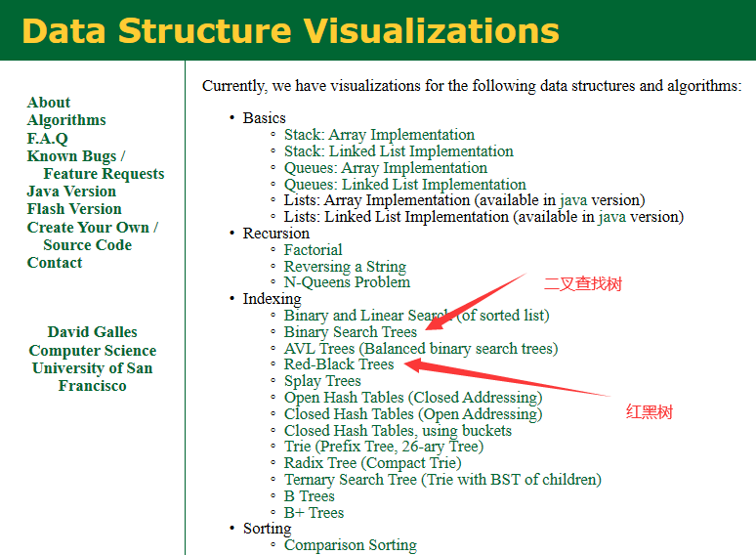Open the Ternary Search Tree visualization
756x555 pixels.
click(442, 480)
